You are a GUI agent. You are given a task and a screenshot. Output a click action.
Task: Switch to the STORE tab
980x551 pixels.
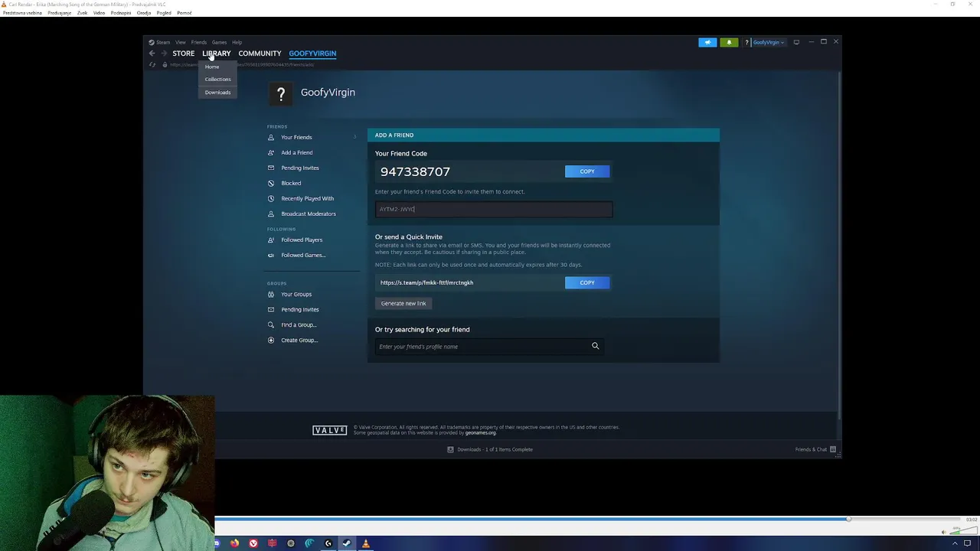coord(183,54)
